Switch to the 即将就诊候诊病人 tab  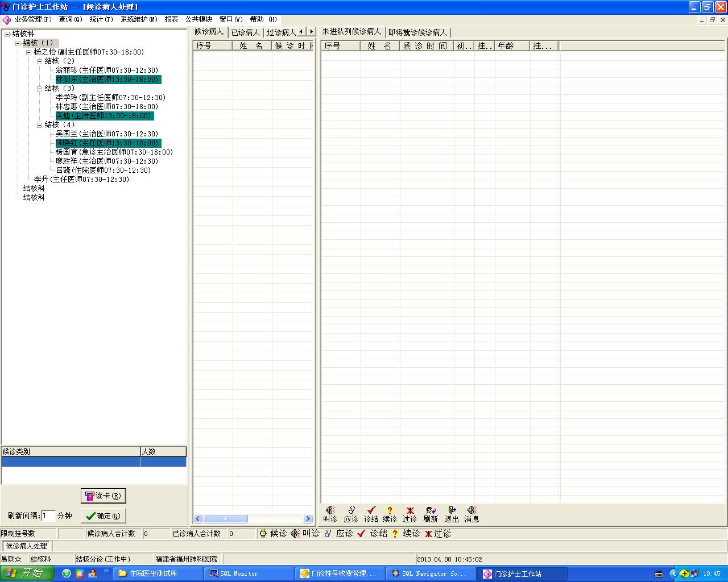tap(418, 32)
